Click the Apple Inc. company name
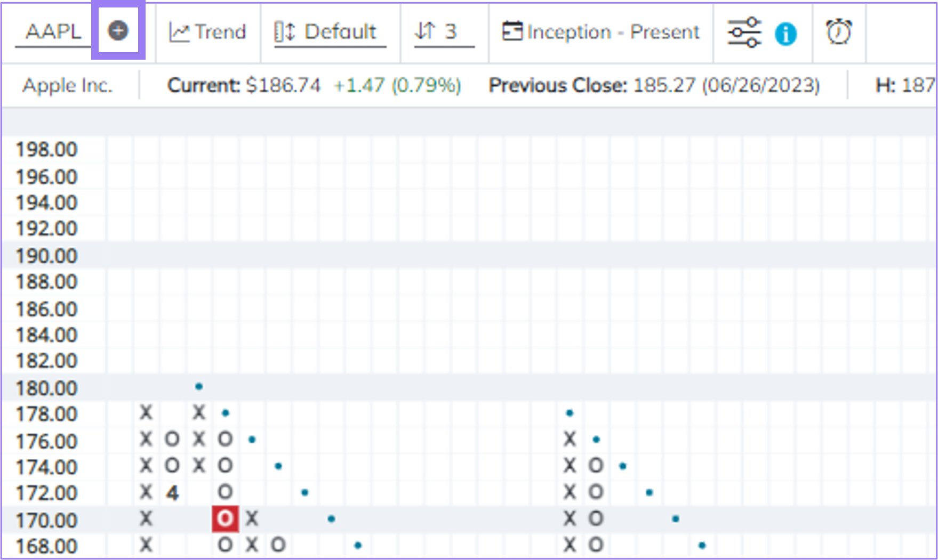This screenshot has height=560, width=938. point(67,85)
